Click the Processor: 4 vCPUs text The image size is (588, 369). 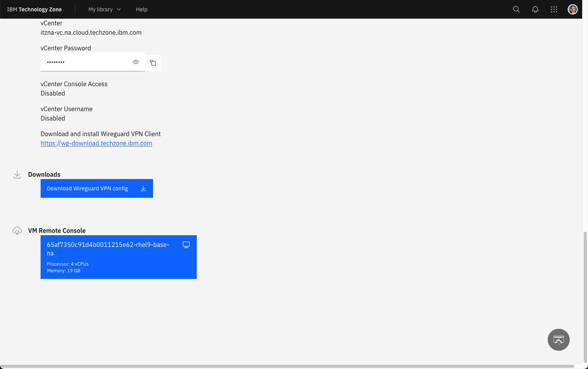68,264
